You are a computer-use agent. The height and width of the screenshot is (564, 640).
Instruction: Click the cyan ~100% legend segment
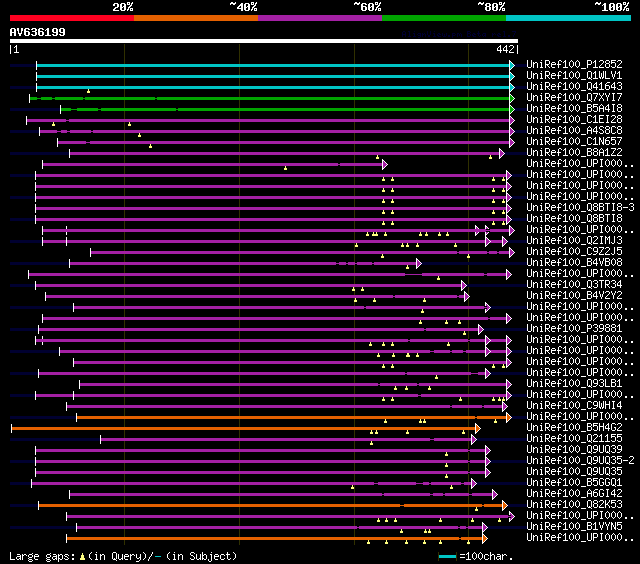tap(569, 18)
